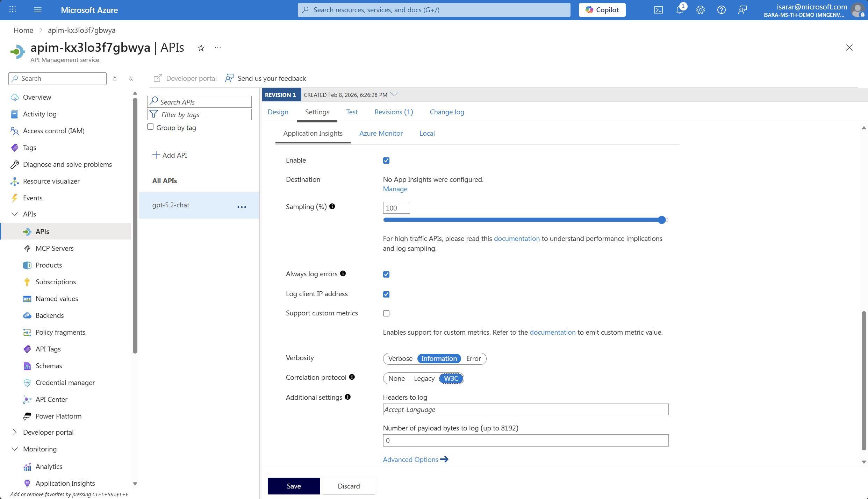The width and height of the screenshot is (868, 499).
Task: Switch to the Test tab
Action: point(352,112)
